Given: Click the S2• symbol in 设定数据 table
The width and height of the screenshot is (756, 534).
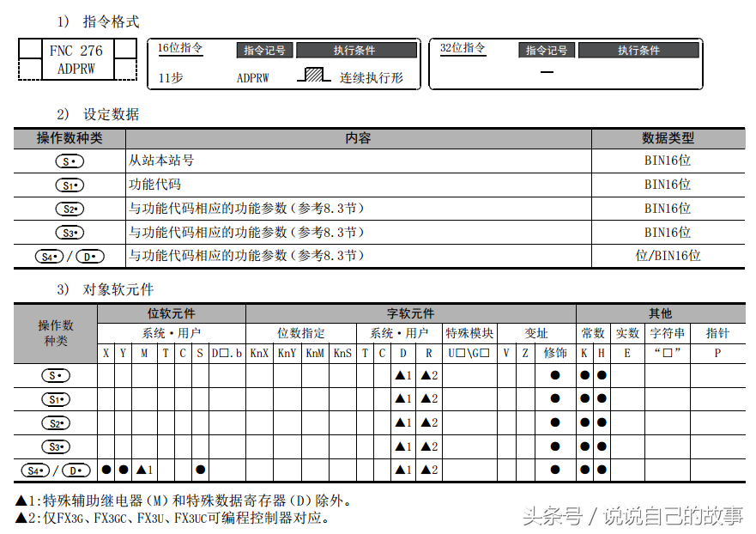Looking at the screenshot, I should pos(69,209).
